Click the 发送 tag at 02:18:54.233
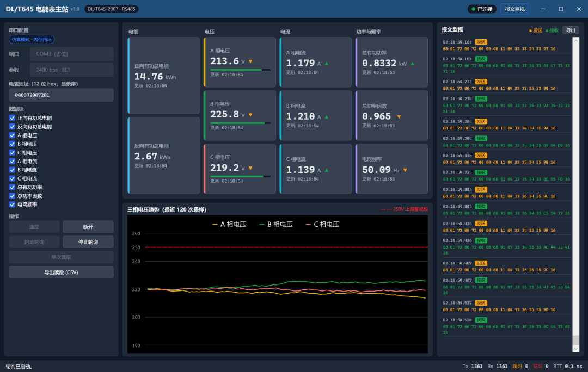The height and width of the screenshot is (372, 588). tap(481, 82)
